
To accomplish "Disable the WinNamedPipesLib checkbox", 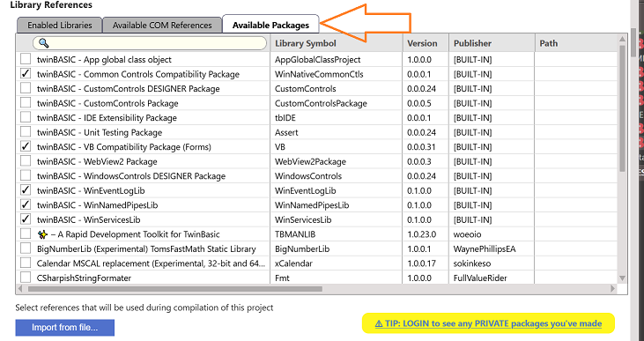I will coord(26,205).
